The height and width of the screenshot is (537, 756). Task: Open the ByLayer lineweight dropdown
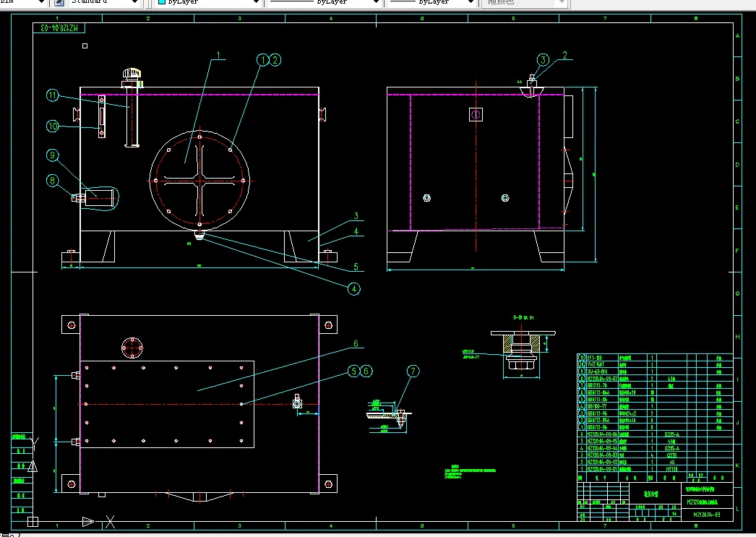tap(471, 2)
